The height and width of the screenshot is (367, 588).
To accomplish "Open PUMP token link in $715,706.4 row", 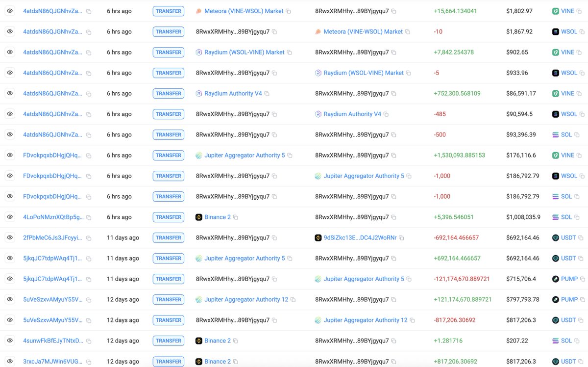I will [x=569, y=279].
